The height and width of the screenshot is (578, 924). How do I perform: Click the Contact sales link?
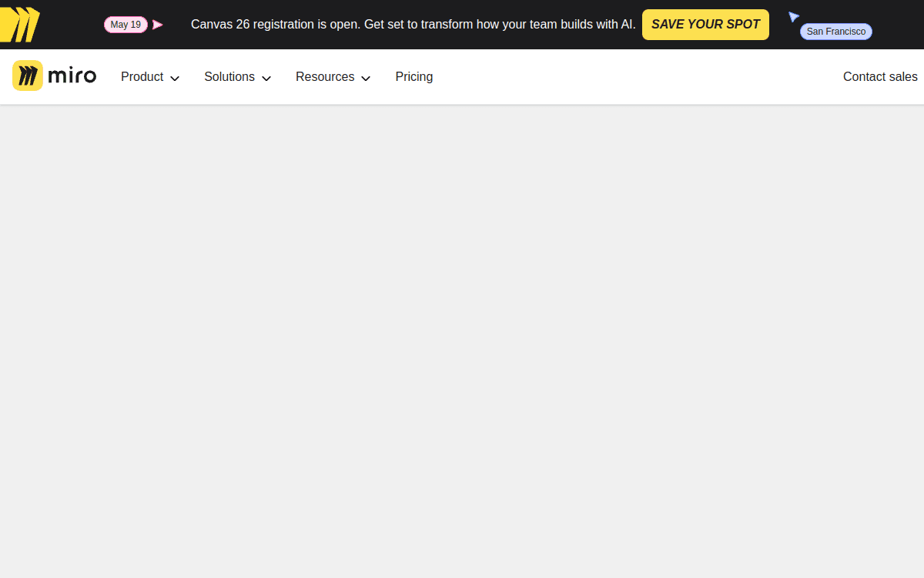pos(880,76)
